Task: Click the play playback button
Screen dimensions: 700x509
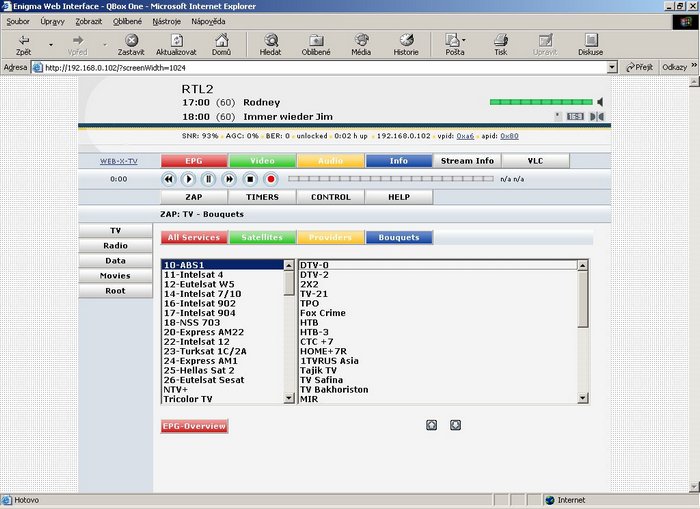Action: (x=188, y=179)
